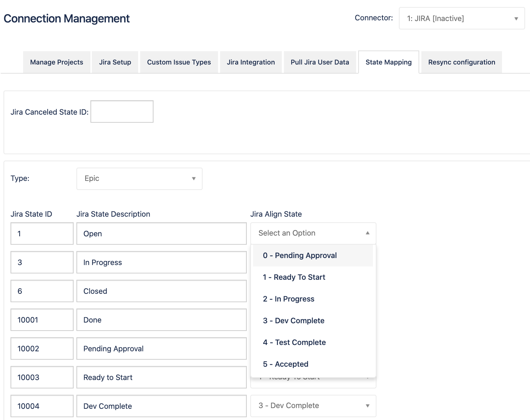Click the state ID field 10001
This screenshot has height=420, width=530.
pyautogui.click(x=42, y=320)
